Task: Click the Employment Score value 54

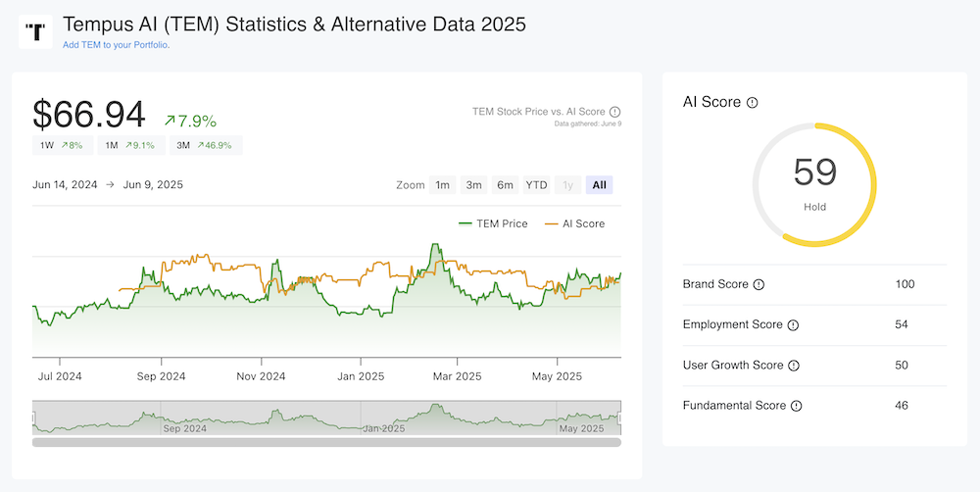Action: (x=902, y=325)
